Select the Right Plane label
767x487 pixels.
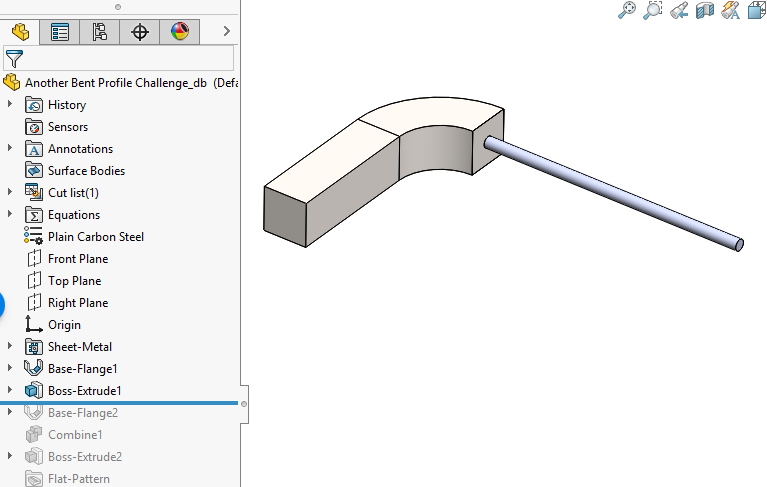pyautogui.click(x=78, y=303)
